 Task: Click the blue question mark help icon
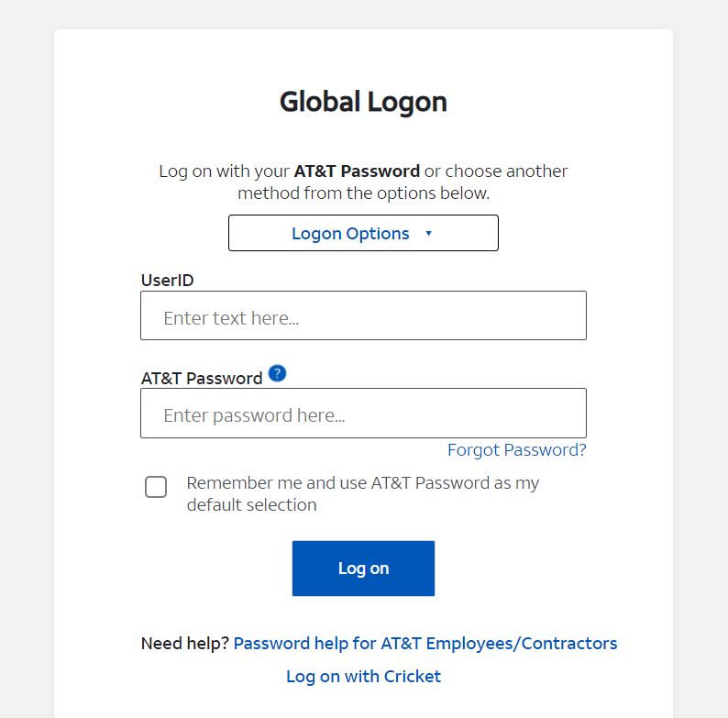pos(277,373)
